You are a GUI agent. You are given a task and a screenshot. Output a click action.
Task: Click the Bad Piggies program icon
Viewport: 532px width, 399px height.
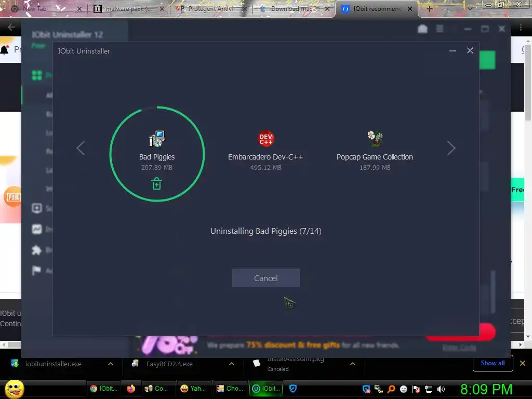157,138
